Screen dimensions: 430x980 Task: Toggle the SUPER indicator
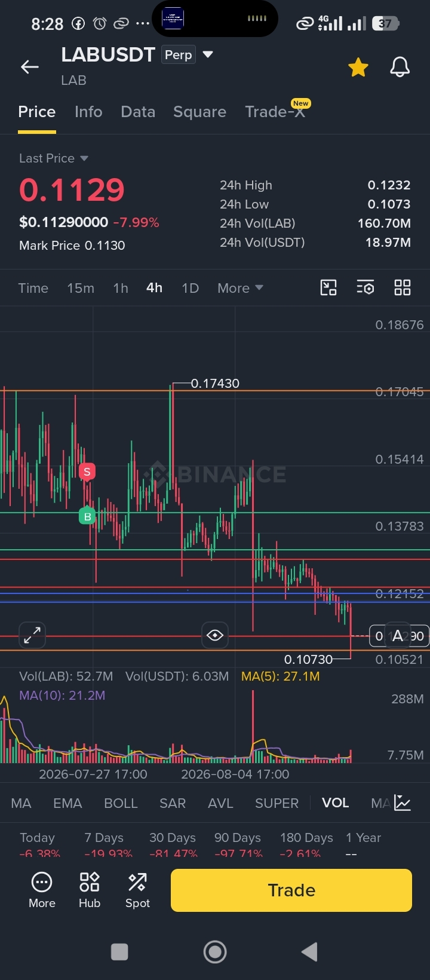point(277,803)
